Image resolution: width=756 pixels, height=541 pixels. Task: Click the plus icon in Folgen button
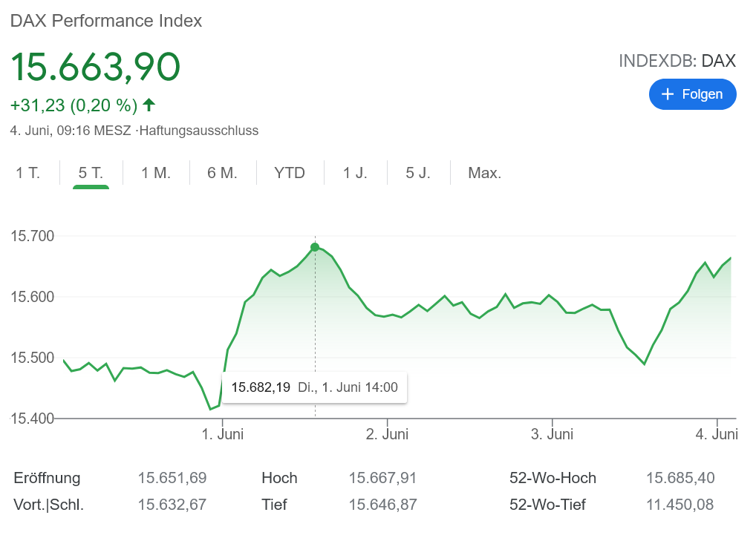(x=668, y=94)
